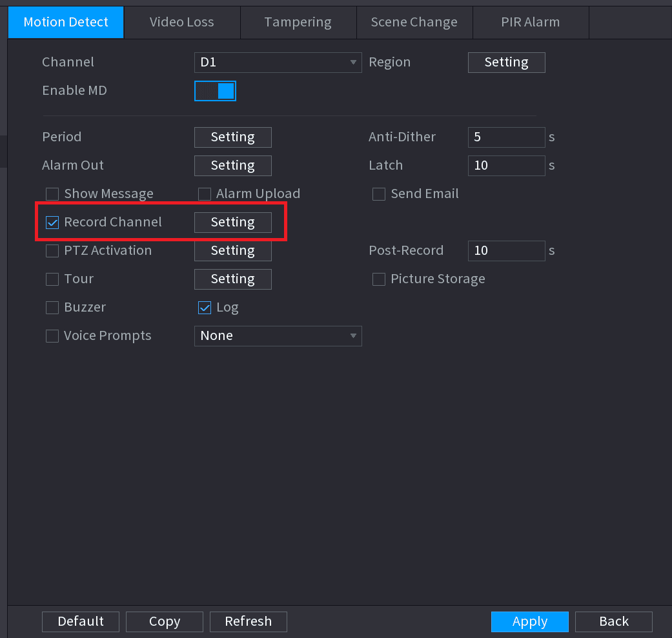Switch to the Video Loss tab
The image size is (672, 638).
point(181,23)
